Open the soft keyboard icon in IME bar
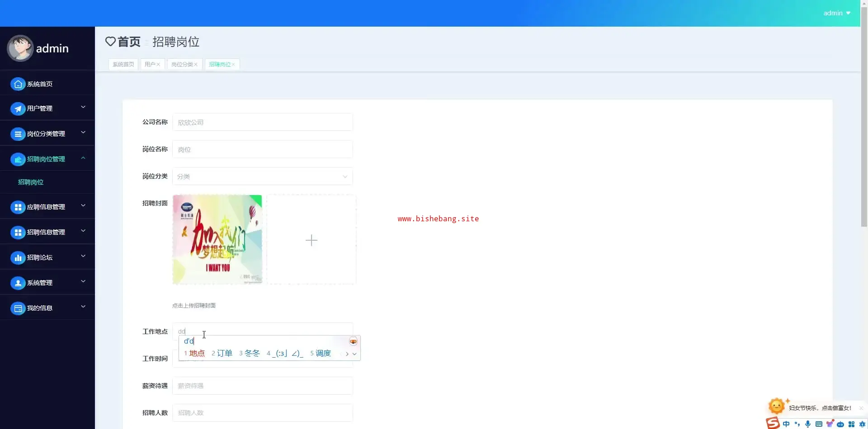Viewport: 868px width, 429px height. click(819, 424)
